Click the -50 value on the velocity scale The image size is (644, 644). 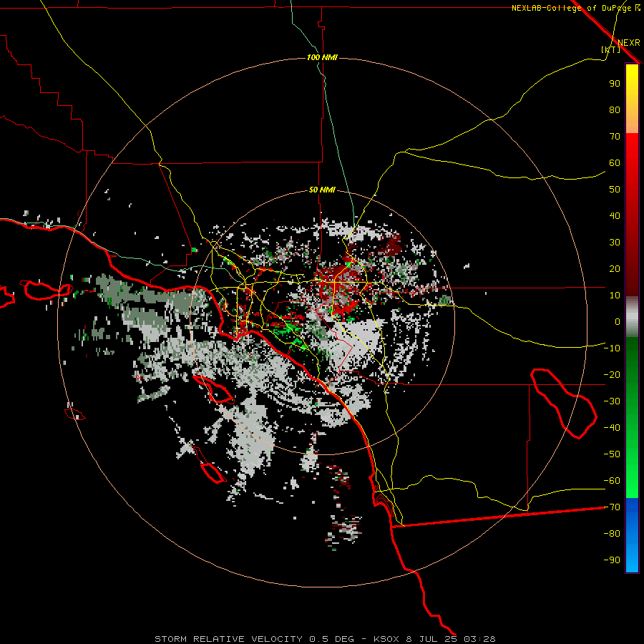[612, 454]
